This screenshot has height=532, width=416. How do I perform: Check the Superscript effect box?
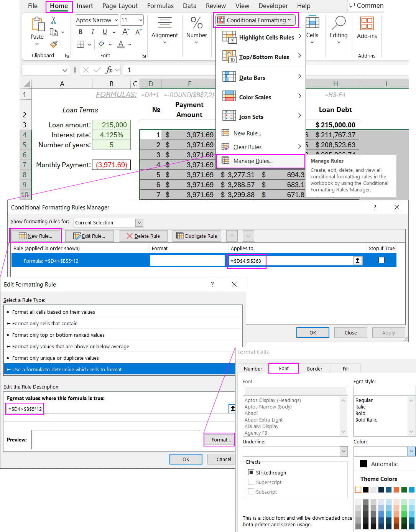(251, 482)
